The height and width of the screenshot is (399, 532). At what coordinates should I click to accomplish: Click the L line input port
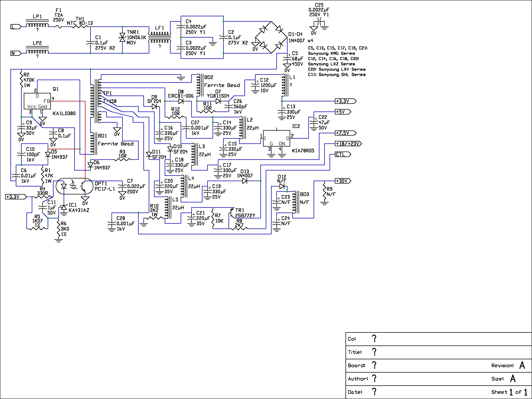coord(16,27)
